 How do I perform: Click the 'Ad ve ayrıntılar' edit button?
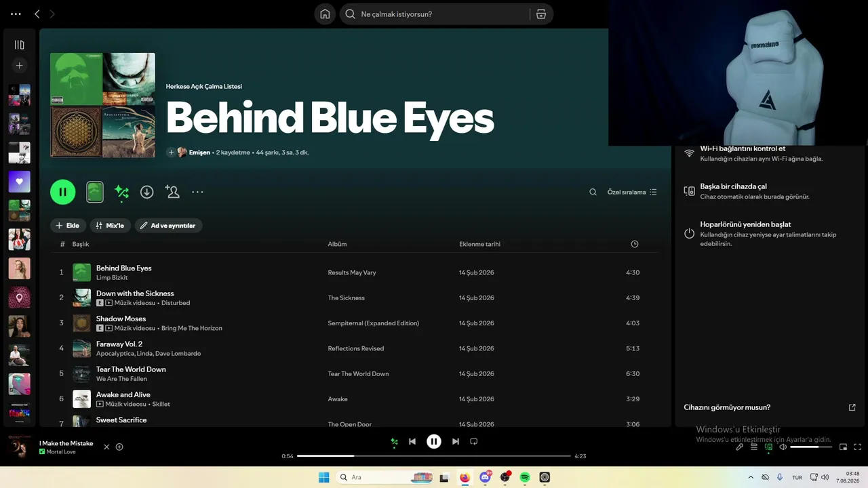(168, 226)
